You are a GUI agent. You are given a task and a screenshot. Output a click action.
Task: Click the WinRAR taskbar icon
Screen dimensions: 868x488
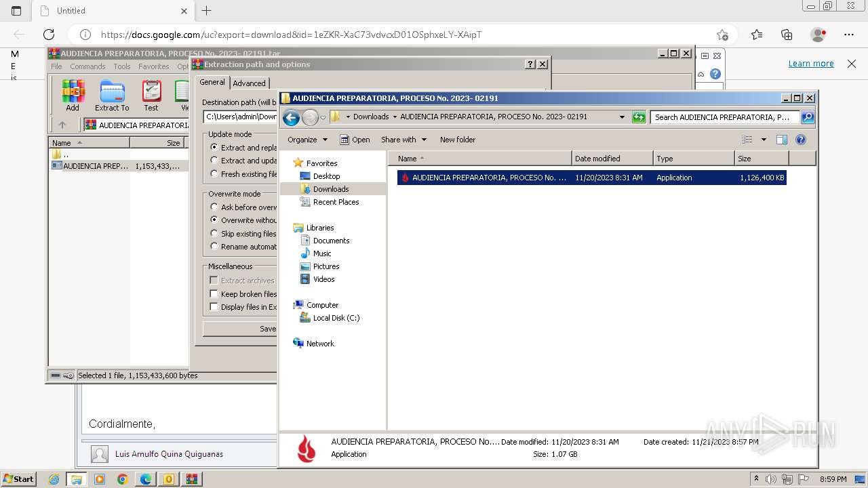192,479
